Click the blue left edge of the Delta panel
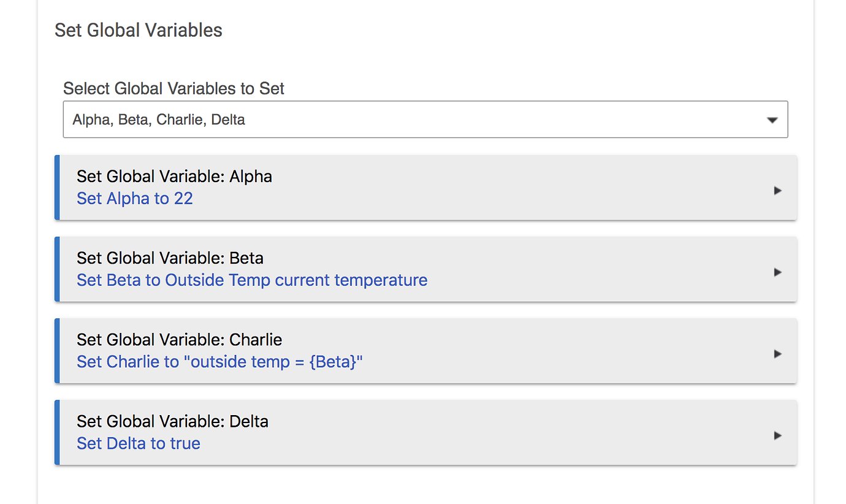 point(57,432)
